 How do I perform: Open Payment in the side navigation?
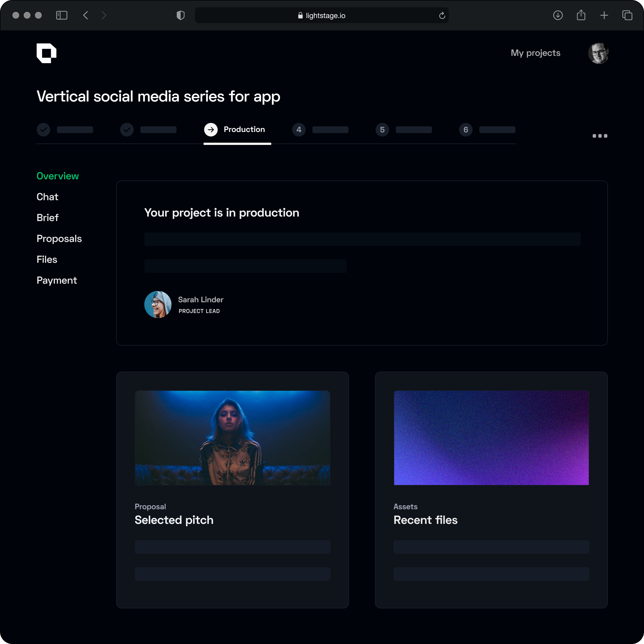click(x=57, y=280)
